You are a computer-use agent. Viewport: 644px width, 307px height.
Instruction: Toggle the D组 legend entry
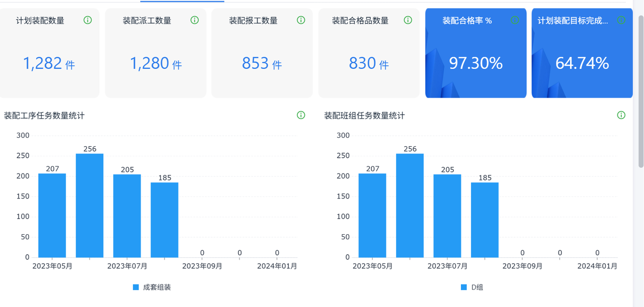pyautogui.click(x=472, y=287)
